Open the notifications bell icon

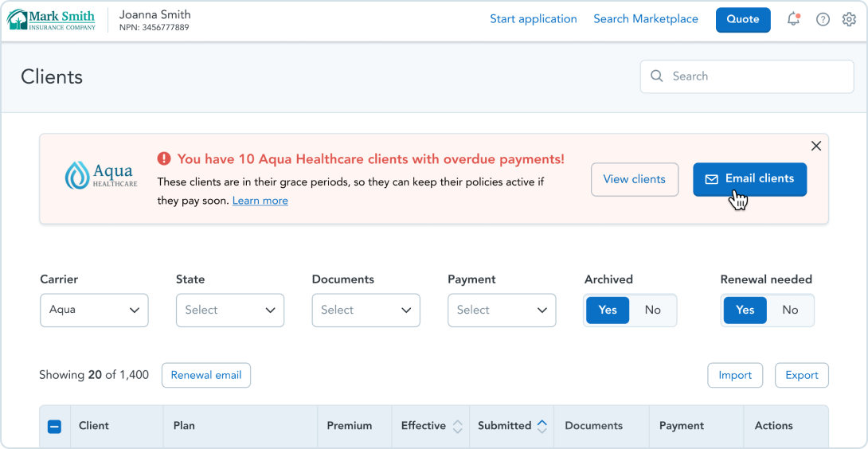coord(793,19)
